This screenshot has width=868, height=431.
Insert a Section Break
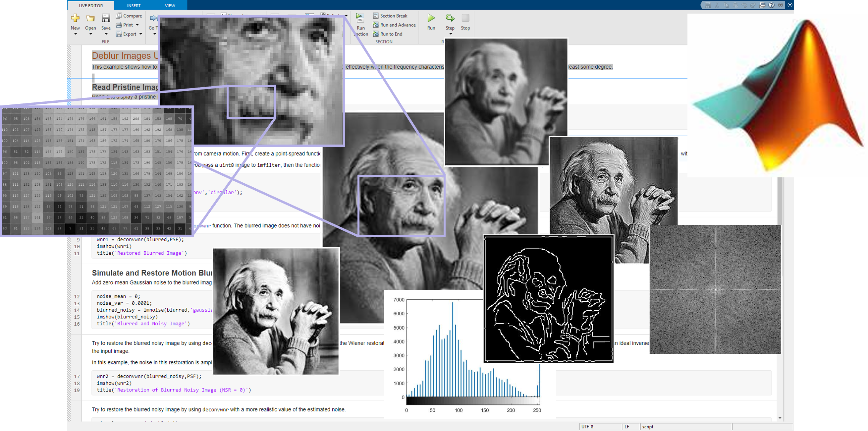click(390, 16)
